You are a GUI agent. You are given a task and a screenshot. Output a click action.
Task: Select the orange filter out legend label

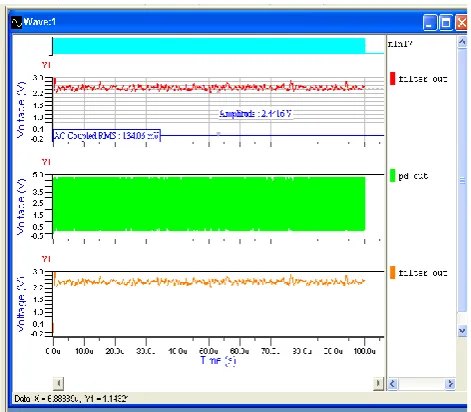click(x=422, y=273)
